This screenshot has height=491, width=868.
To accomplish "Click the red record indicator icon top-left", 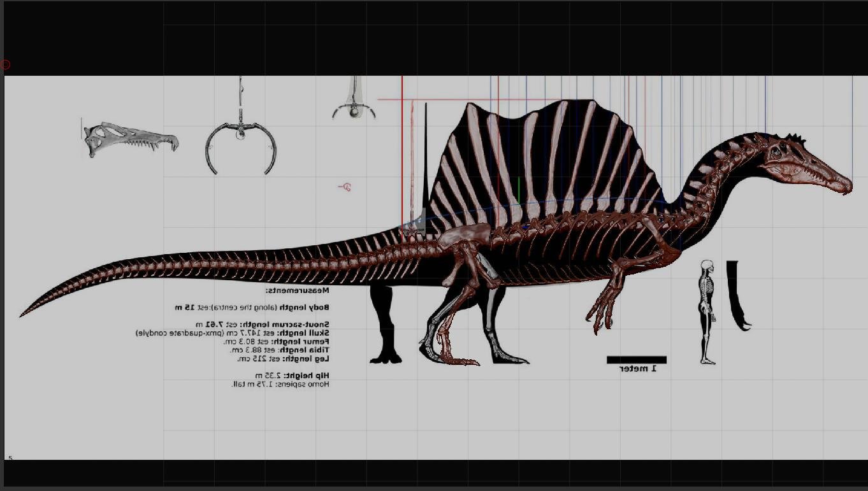I will (6, 64).
